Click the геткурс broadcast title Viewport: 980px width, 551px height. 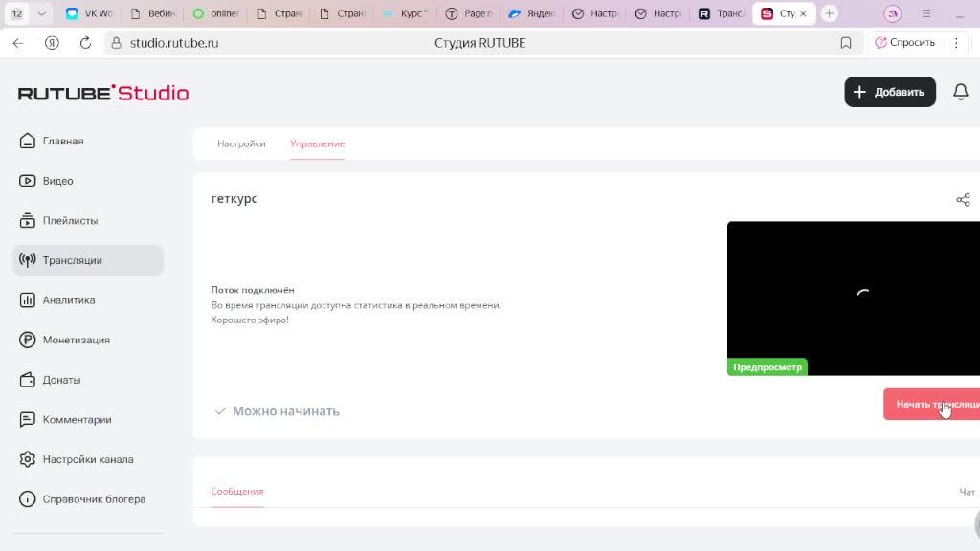tap(234, 199)
